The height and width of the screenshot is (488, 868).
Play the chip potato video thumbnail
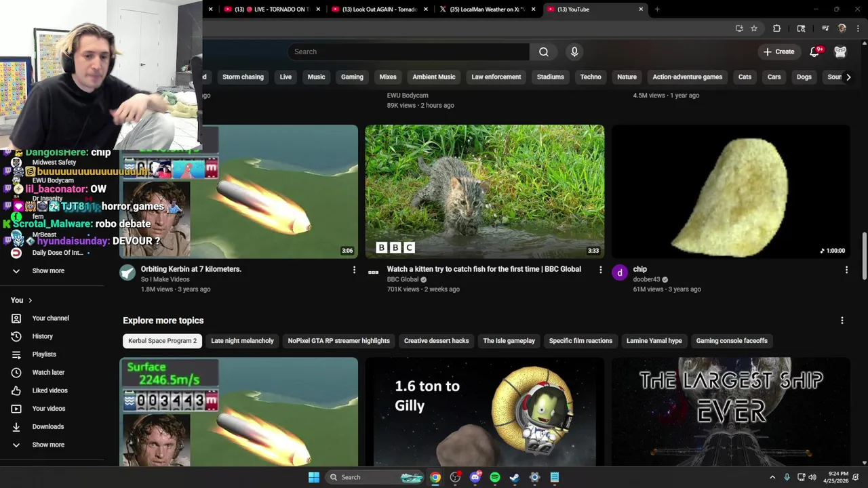[730, 192]
